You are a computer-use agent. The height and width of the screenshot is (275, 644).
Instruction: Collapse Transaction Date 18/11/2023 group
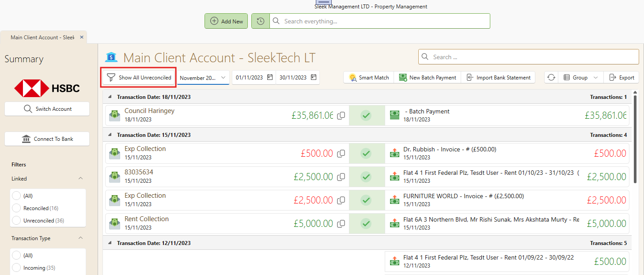[x=110, y=97]
